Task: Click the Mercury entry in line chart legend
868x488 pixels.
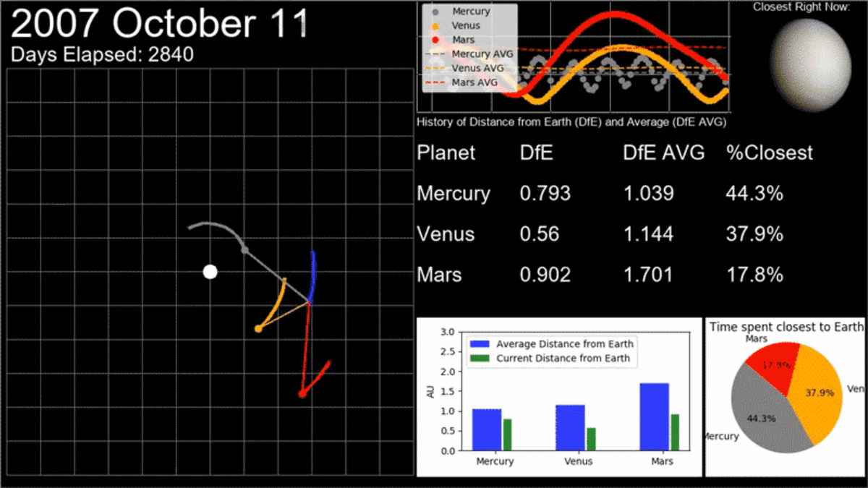Action: [470, 12]
